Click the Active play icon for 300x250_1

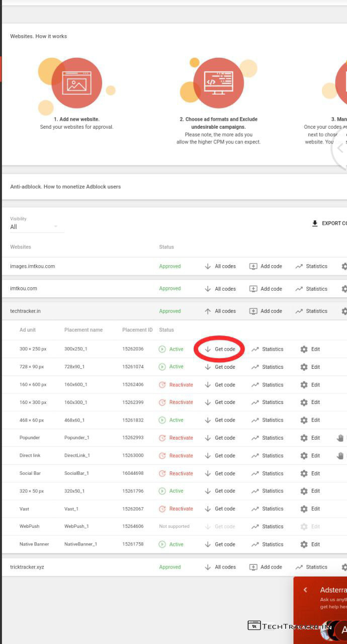[x=162, y=349]
